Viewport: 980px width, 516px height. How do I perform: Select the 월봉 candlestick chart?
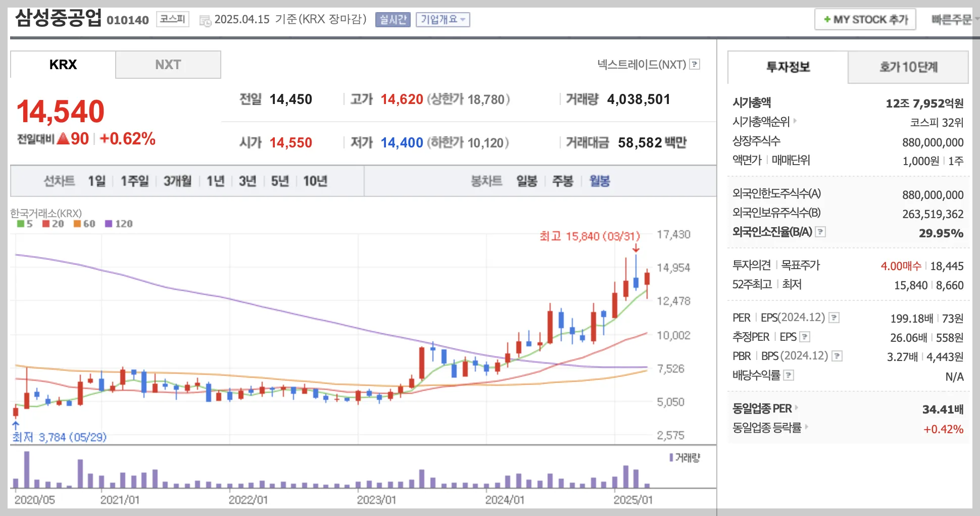[x=600, y=181]
